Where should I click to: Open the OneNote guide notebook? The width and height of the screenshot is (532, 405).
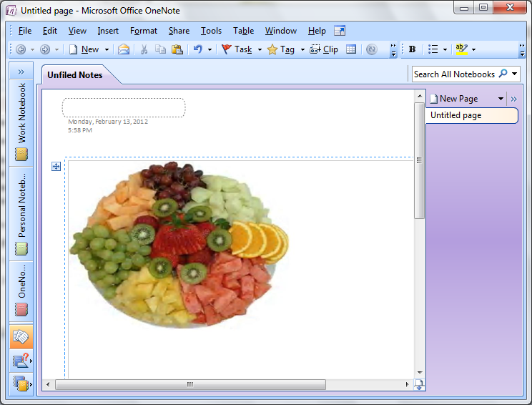pos(21,291)
